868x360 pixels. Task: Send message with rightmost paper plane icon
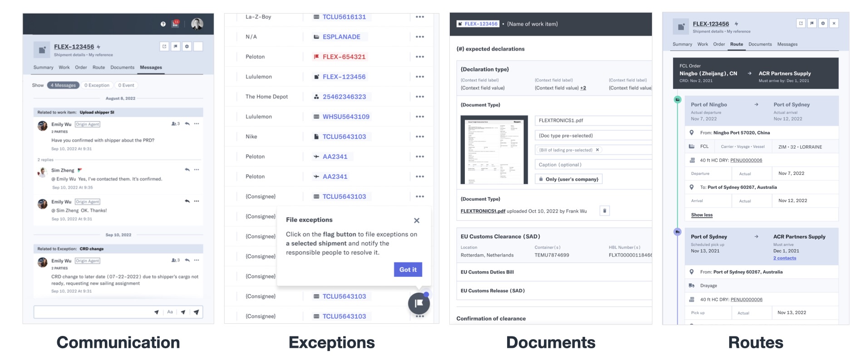(196, 312)
